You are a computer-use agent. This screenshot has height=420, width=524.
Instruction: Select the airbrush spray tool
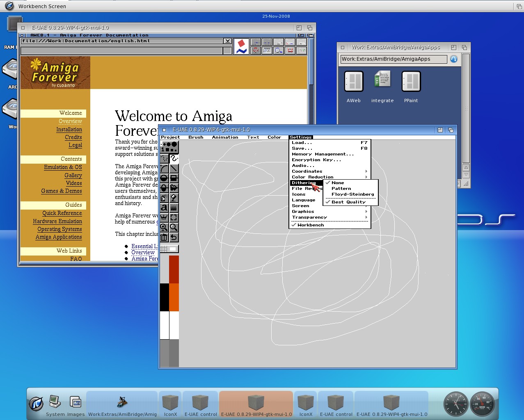click(x=164, y=198)
